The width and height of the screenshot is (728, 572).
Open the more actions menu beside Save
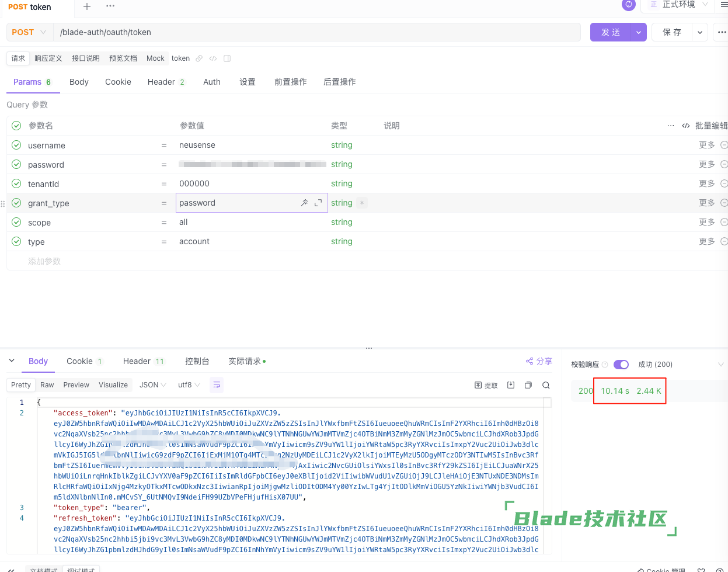(x=722, y=32)
